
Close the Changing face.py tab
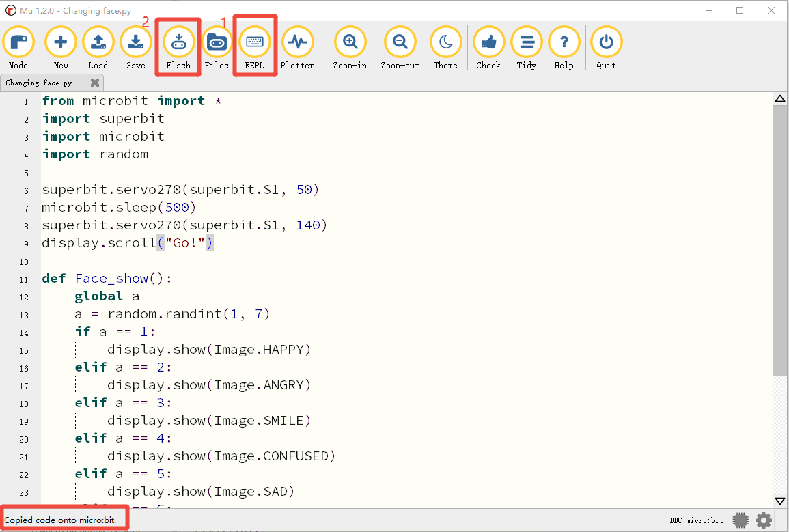[94, 83]
